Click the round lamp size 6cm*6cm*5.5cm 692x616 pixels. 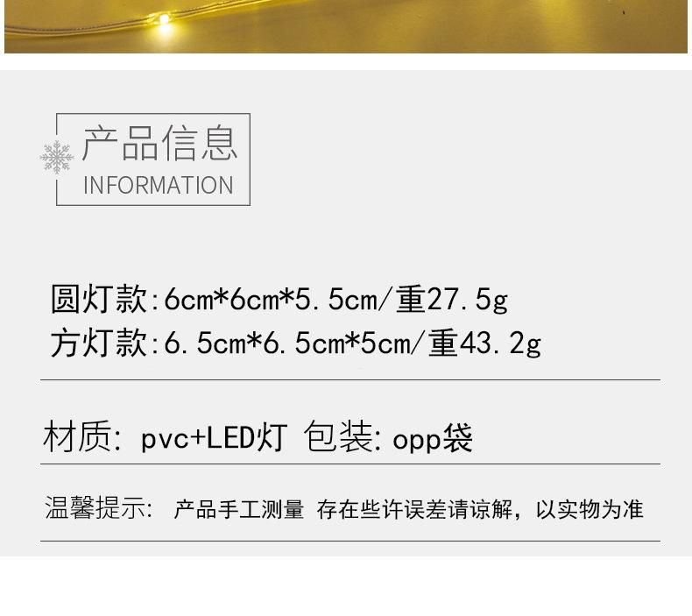coord(271,299)
